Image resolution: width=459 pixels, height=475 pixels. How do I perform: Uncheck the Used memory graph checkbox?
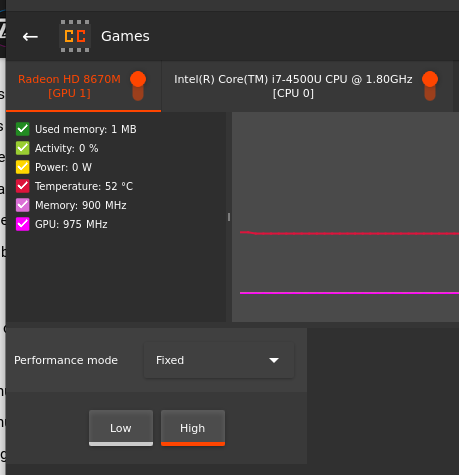click(23, 129)
